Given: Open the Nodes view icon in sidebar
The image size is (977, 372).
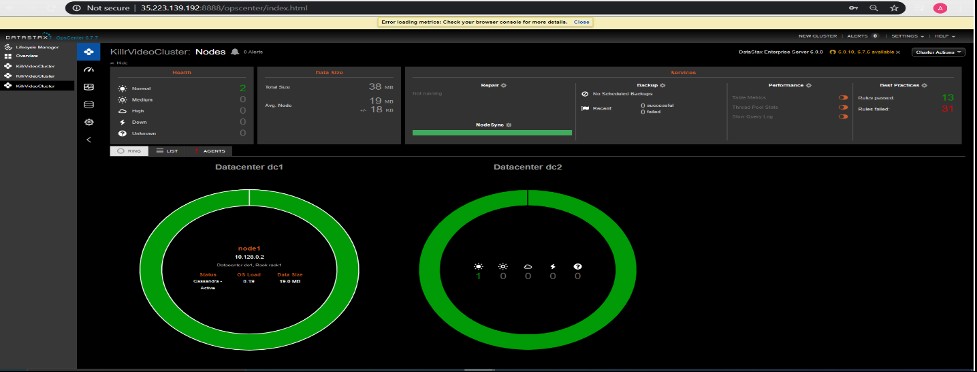Looking at the screenshot, I should [x=88, y=52].
